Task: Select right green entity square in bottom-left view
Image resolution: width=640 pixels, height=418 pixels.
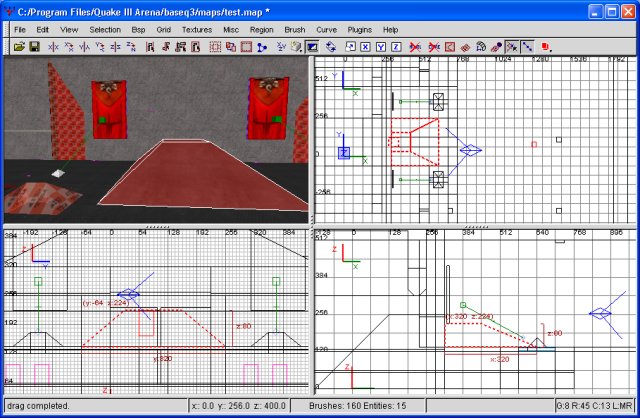Action: pyautogui.click(x=276, y=281)
